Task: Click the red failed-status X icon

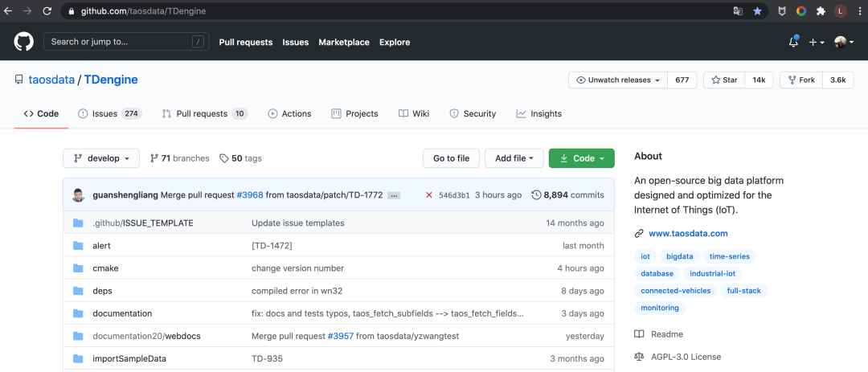Action: (x=429, y=195)
